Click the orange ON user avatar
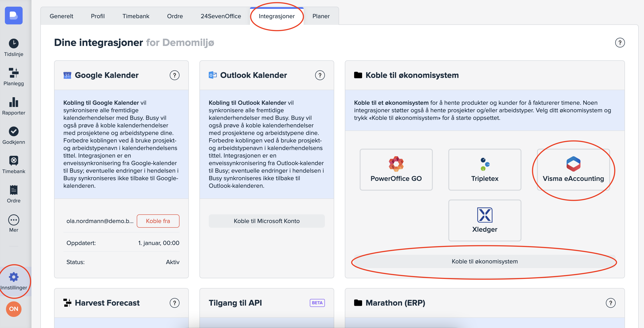Viewport: 644px width, 328px height. pos(14,309)
